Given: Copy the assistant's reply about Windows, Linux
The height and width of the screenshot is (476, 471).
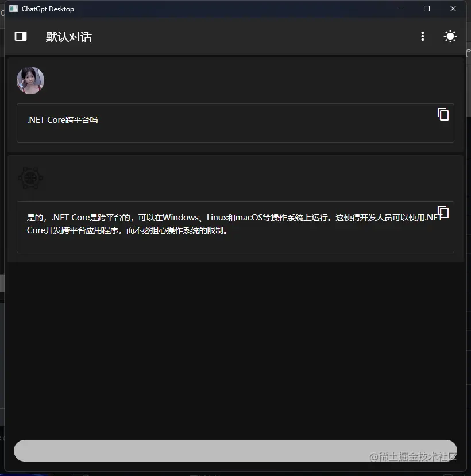Looking at the screenshot, I should [443, 212].
